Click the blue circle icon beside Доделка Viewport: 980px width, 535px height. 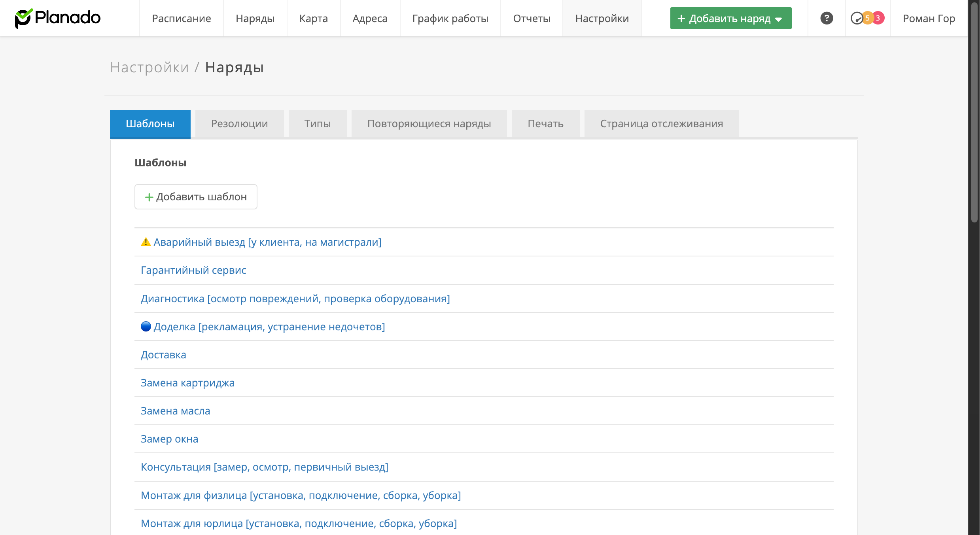click(x=146, y=326)
